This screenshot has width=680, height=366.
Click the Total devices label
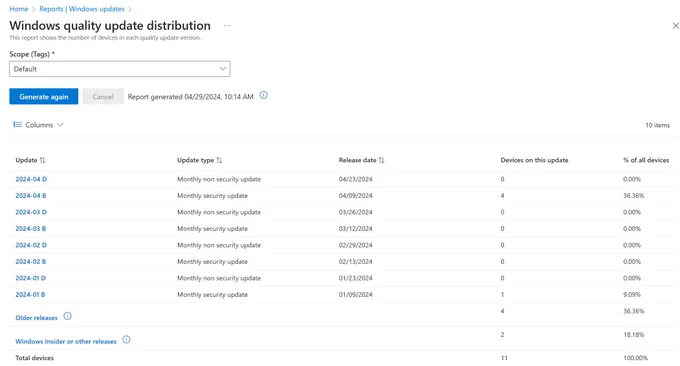(x=35, y=358)
